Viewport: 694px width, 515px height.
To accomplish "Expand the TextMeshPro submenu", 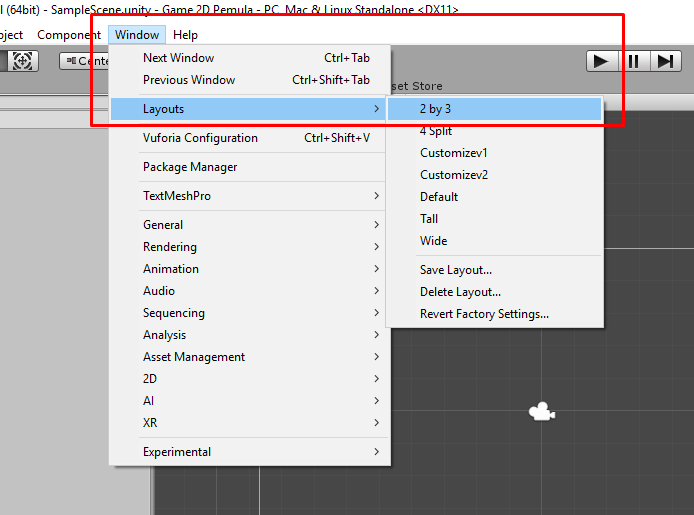I will click(250, 196).
